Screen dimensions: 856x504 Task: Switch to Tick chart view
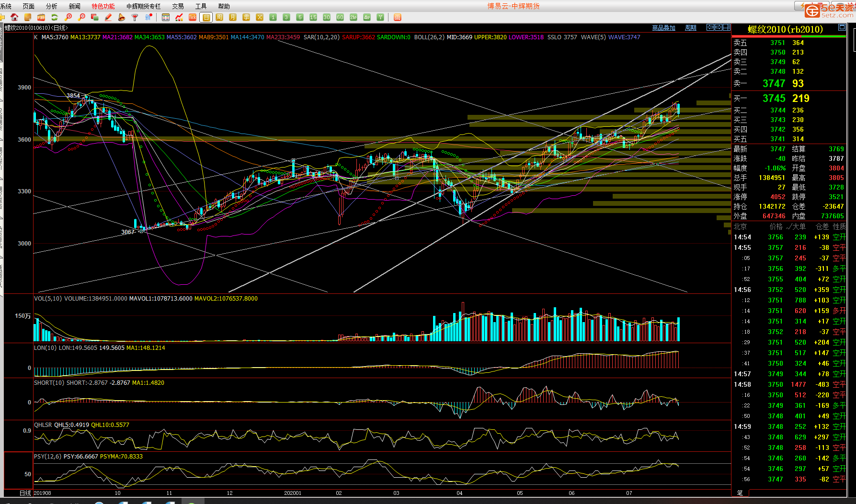click(x=193, y=17)
